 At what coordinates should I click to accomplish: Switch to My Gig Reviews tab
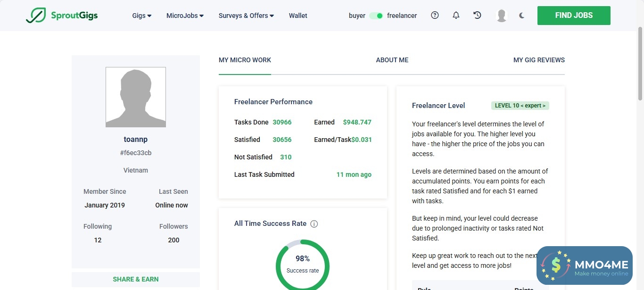coord(539,60)
